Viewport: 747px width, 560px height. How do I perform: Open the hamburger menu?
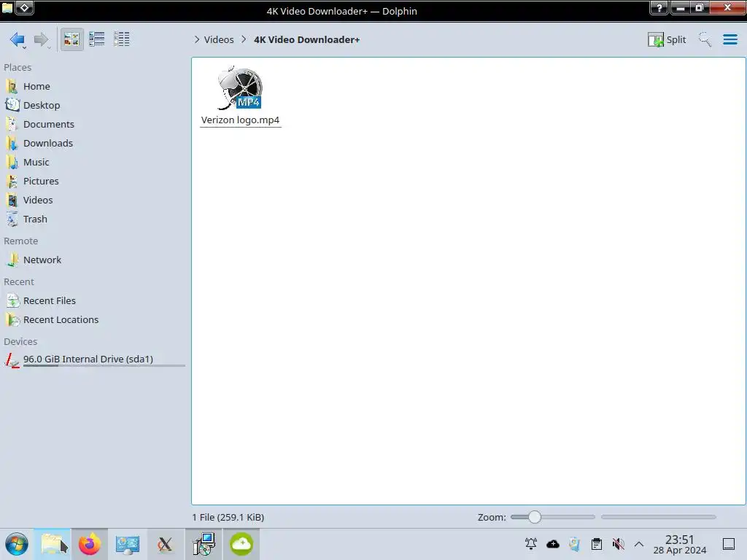point(729,39)
